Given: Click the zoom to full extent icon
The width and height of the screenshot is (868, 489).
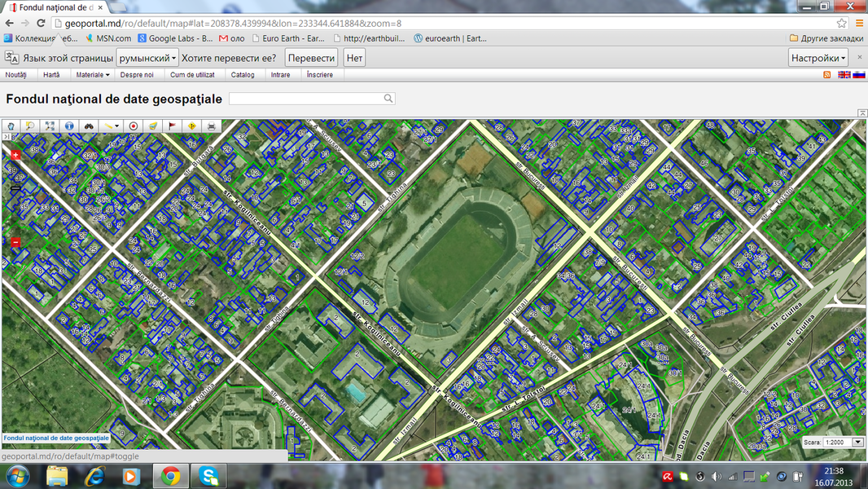Looking at the screenshot, I should (50, 126).
